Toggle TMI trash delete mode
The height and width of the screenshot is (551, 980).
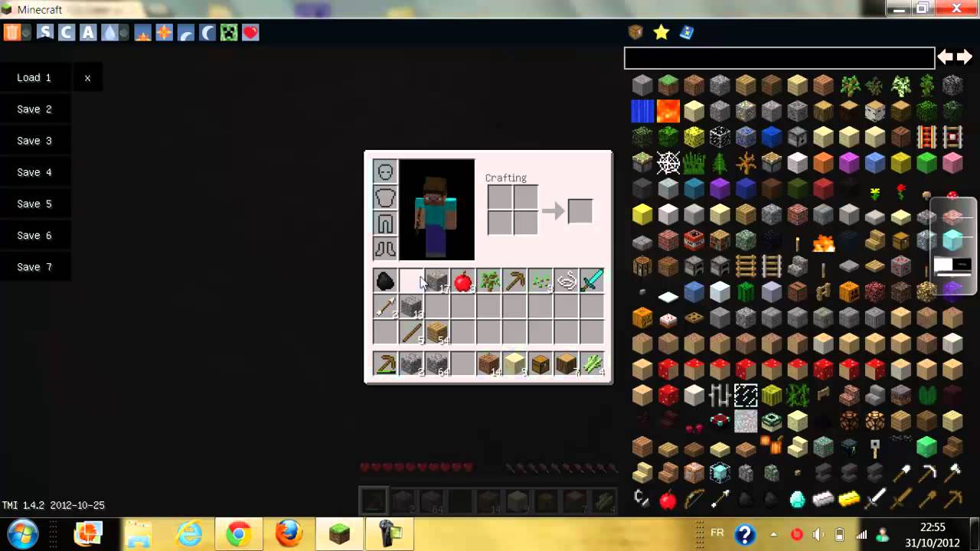pos(11,32)
